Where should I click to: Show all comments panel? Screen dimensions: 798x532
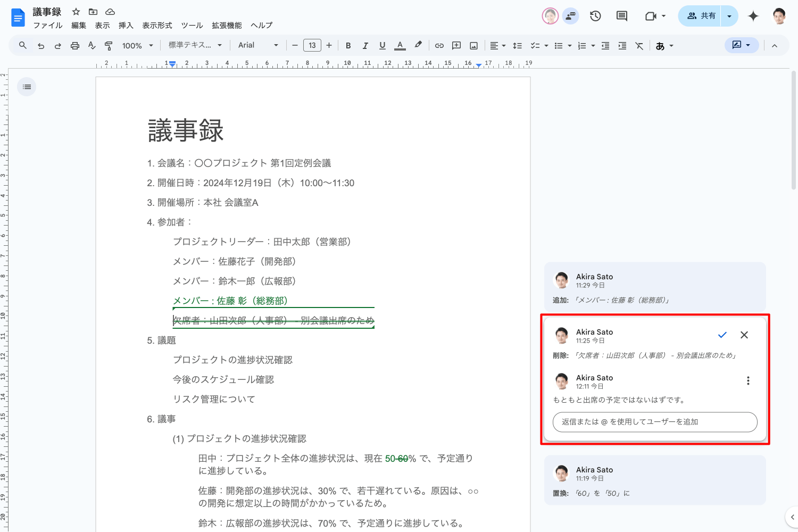coord(622,16)
